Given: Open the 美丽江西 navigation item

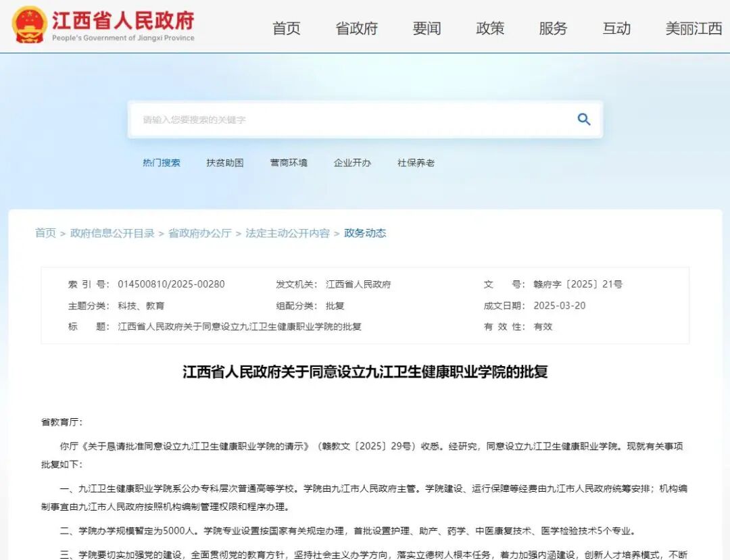Looking at the screenshot, I should click(x=693, y=28).
